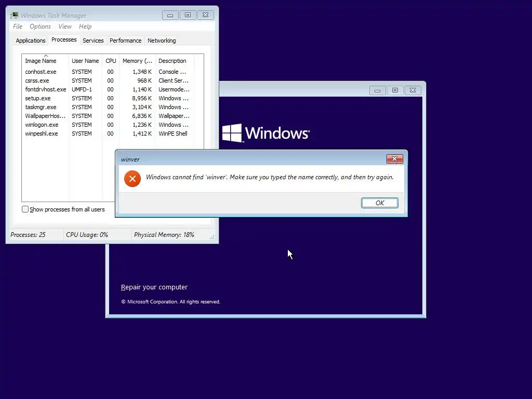Close the Task Manager window
The image size is (532, 399).
tap(206, 15)
